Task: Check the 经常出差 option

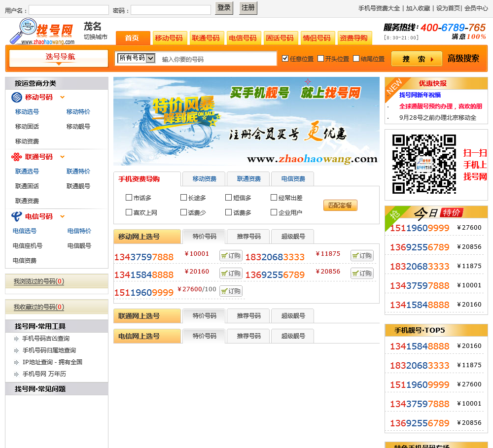Action: click(274, 198)
